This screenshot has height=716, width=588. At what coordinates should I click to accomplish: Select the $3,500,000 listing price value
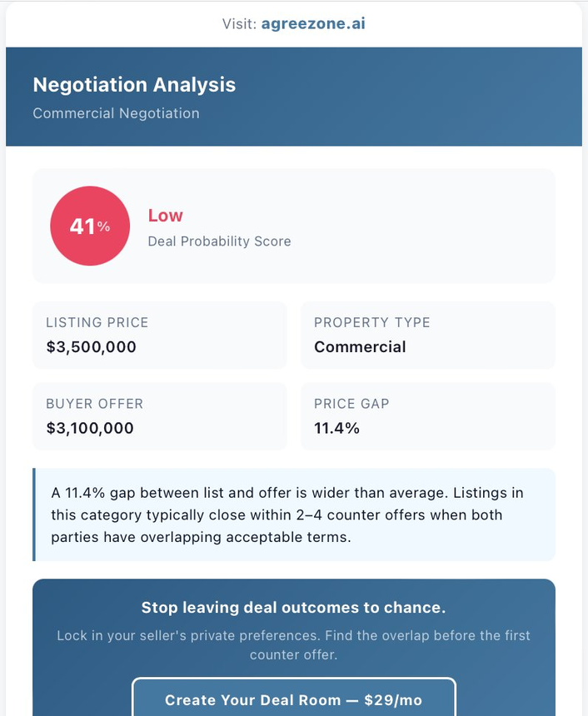91,347
